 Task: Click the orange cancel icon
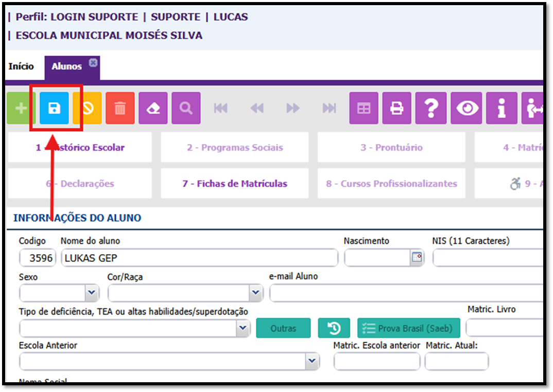(88, 109)
